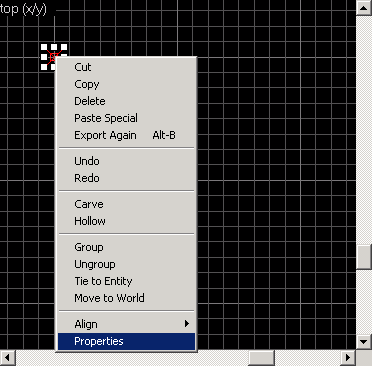Open Properties from the context menu
This screenshot has width=372, height=366.
click(x=126, y=341)
